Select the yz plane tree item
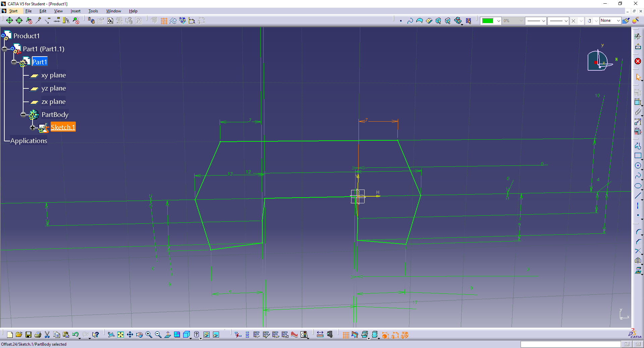The width and height of the screenshot is (644, 348). pos(54,88)
